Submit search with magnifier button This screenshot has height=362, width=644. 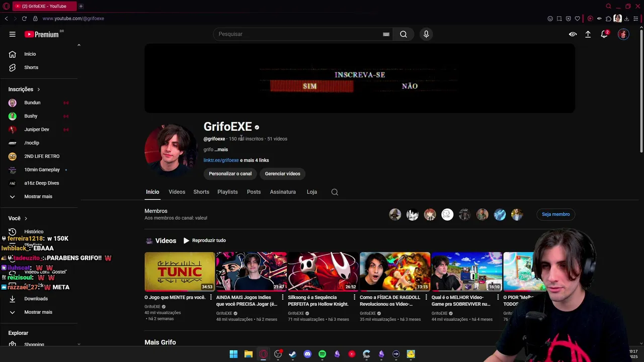pos(404,34)
